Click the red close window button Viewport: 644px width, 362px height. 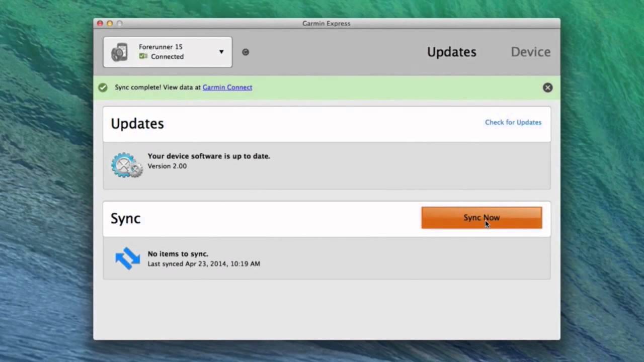(100, 23)
